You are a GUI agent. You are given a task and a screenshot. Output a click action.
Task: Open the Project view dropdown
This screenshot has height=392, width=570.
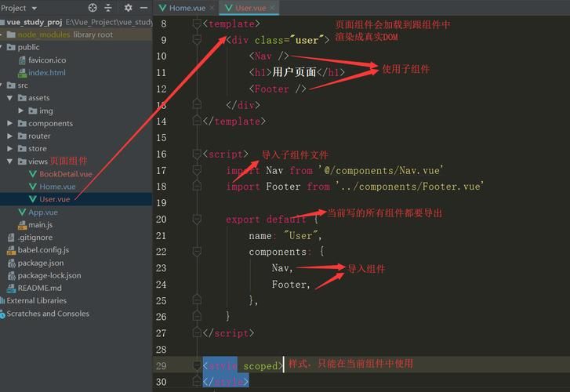pos(34,8)
